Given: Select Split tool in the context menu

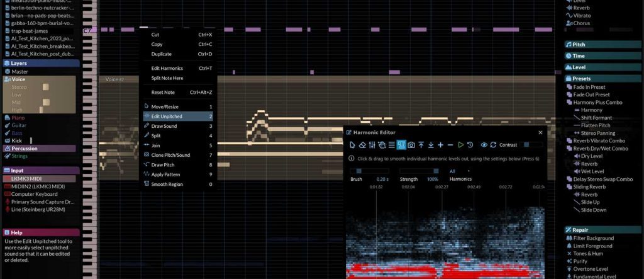Looking at the screenshot, I should click(178, 136).
